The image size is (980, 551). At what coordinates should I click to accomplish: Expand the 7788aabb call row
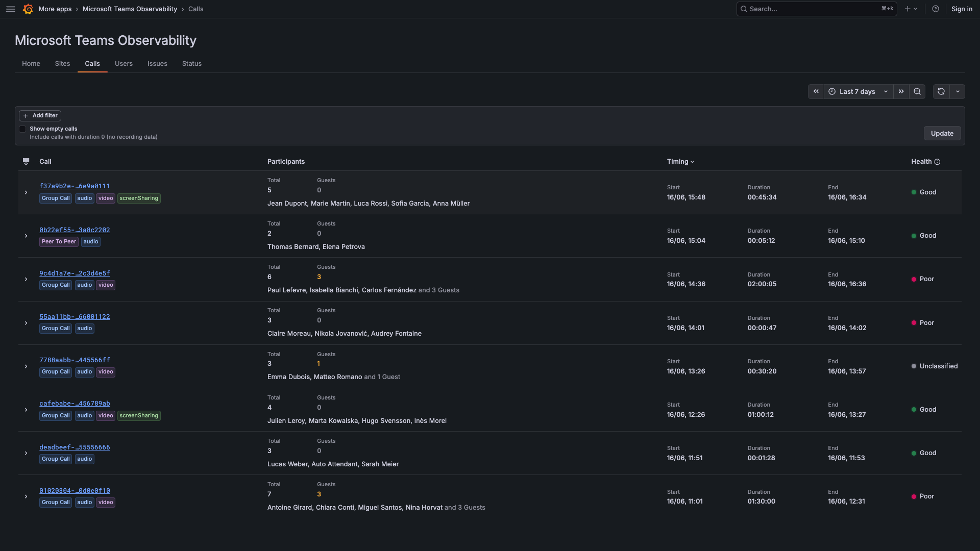[x=26, y=367]
